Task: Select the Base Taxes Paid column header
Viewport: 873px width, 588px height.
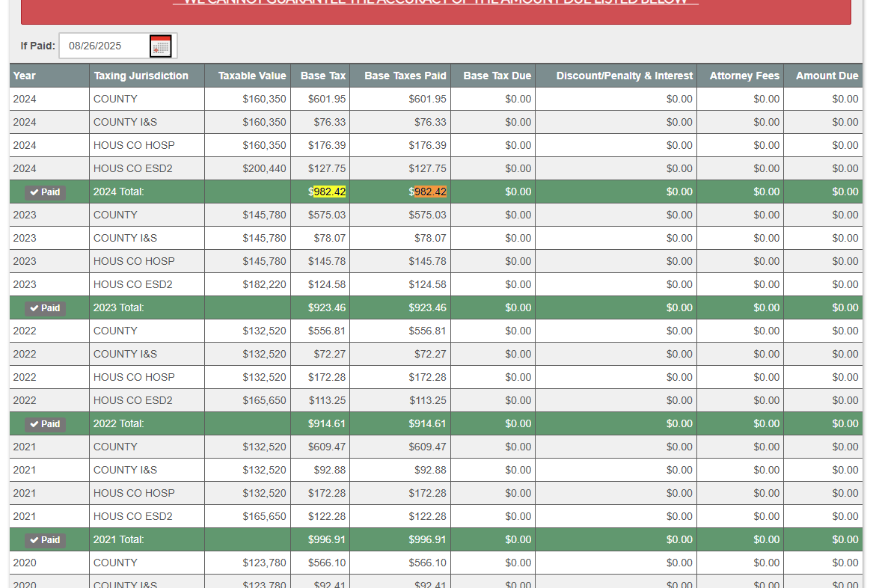Action: point(405,76)
